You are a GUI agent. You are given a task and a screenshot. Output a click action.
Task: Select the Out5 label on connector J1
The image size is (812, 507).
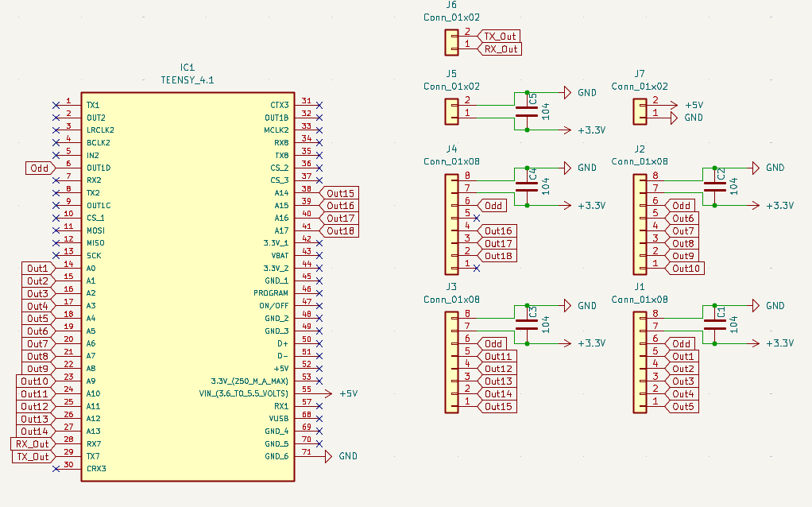click(x=682, y=407)
